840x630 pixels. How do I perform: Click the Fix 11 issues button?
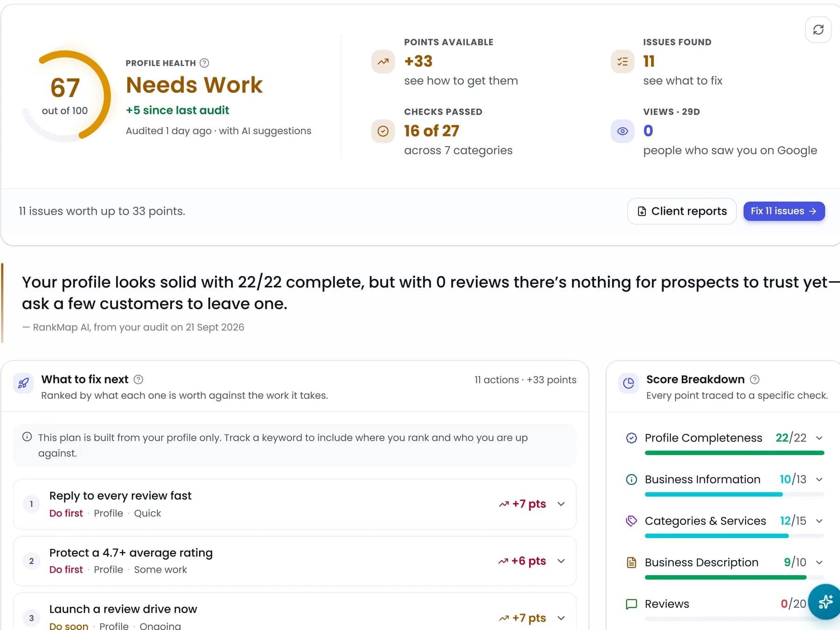(784, 211)
